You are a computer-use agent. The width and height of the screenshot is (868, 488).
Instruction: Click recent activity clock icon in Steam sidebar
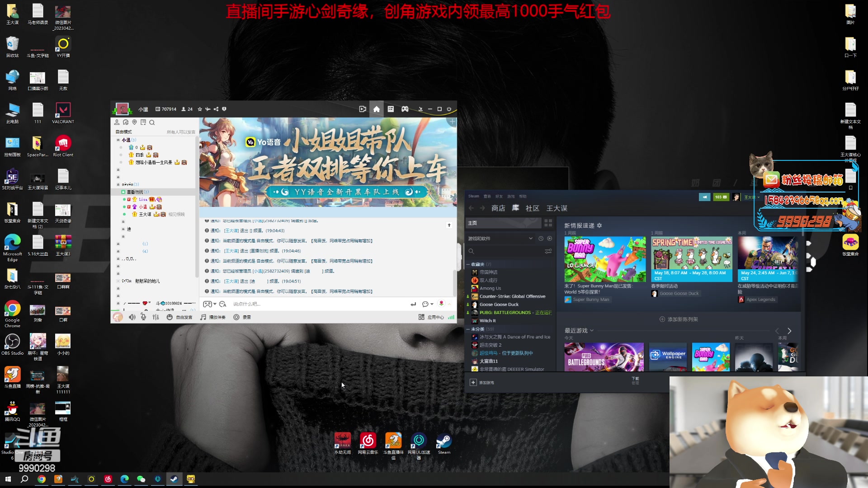click(x=541, y=239)
